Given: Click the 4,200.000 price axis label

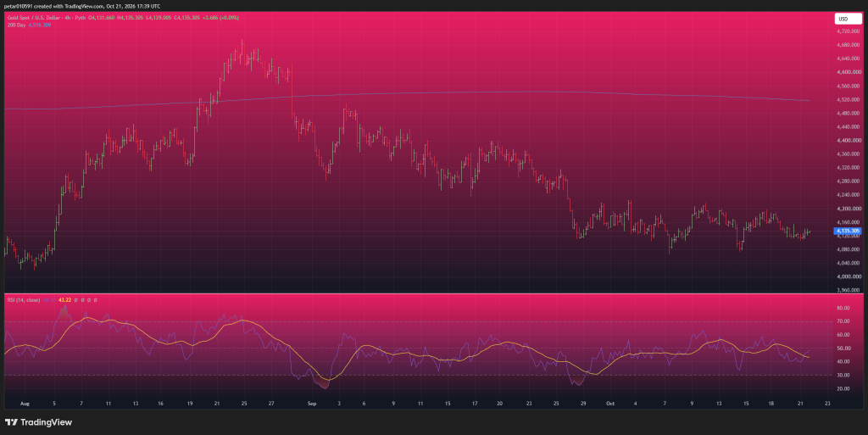Looking at the screenshot, I should point(849,209).
